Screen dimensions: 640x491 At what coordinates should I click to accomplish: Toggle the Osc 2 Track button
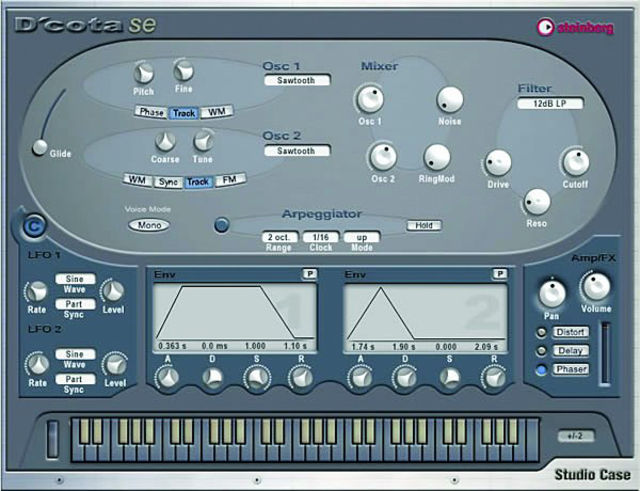198,181
